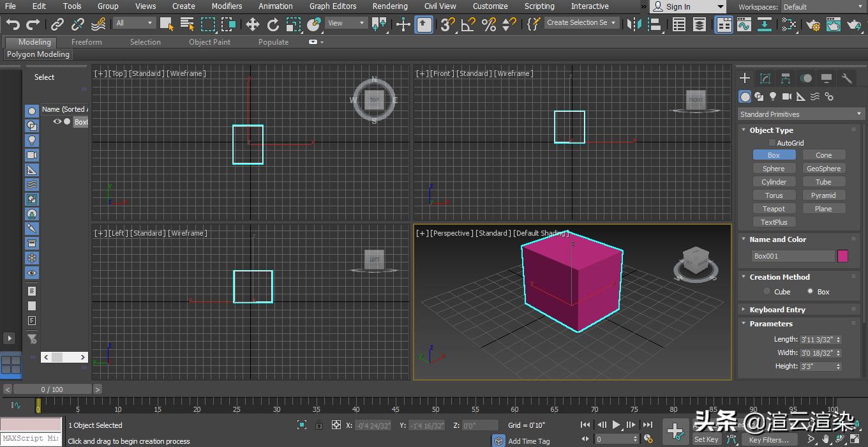Click the Sphere primitive button
This screenshot has height=447, width=868.
774,168
